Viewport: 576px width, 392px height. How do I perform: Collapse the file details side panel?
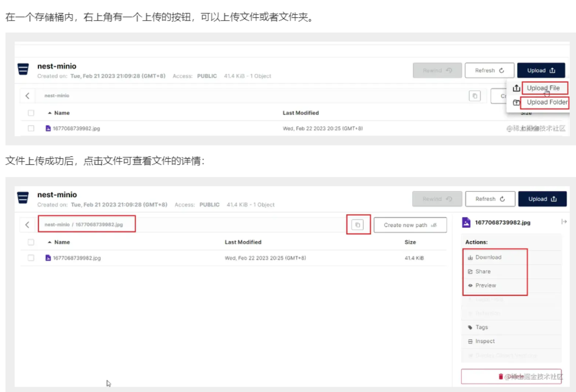pyautogui.click(x=564, y=222)
